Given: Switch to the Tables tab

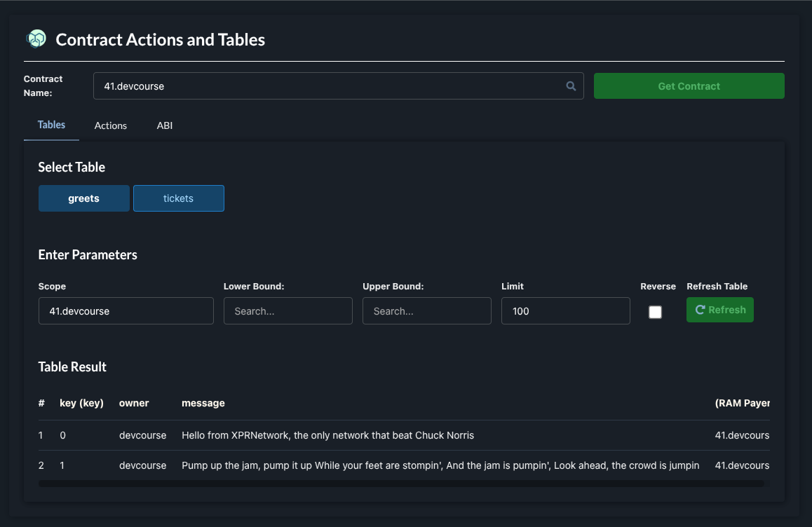Looking at the screenshot, I should [51, 125].
